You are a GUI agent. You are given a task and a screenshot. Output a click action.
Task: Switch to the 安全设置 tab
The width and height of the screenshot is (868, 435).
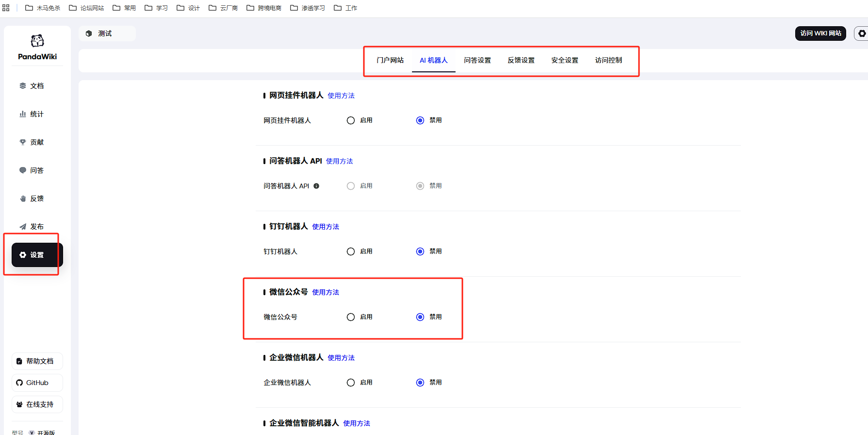click(x=565, y=60)
